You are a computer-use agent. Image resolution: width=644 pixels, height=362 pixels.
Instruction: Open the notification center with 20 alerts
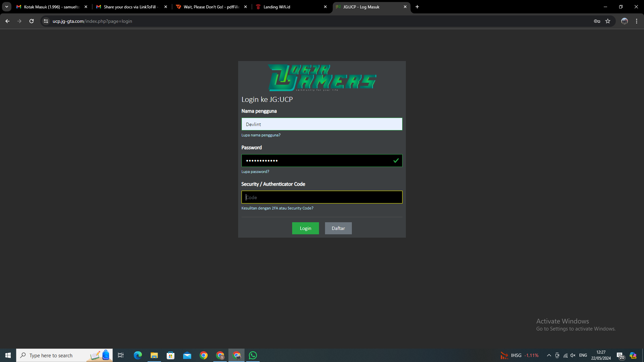point(621,356)
